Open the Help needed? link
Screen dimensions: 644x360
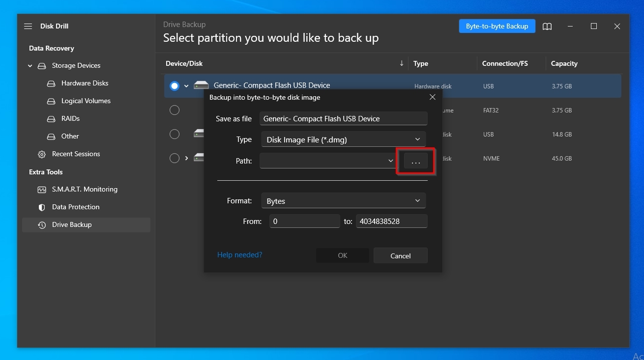point(239,255)
